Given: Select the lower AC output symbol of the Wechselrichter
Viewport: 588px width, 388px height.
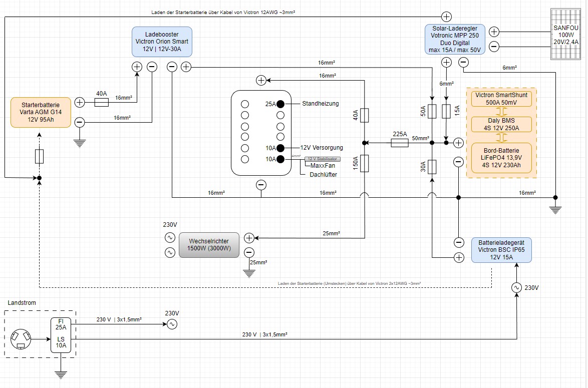Looking at the screenshot, I should [170, 253].
